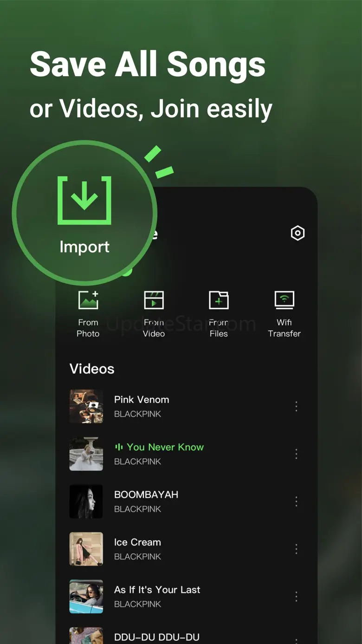
Task: Select the Ice Cream thumbnail
Action: pyautogui.click(x=86, y=549)
